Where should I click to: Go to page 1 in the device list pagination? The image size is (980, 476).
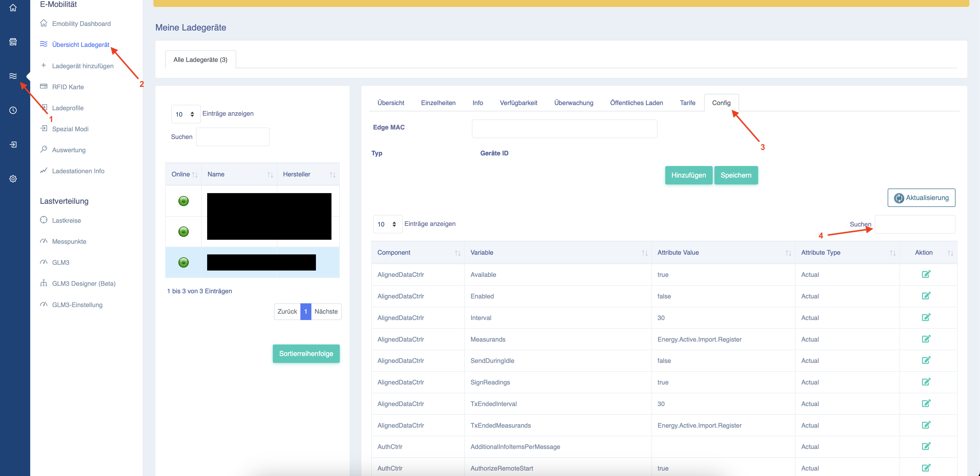click(306, 312)
